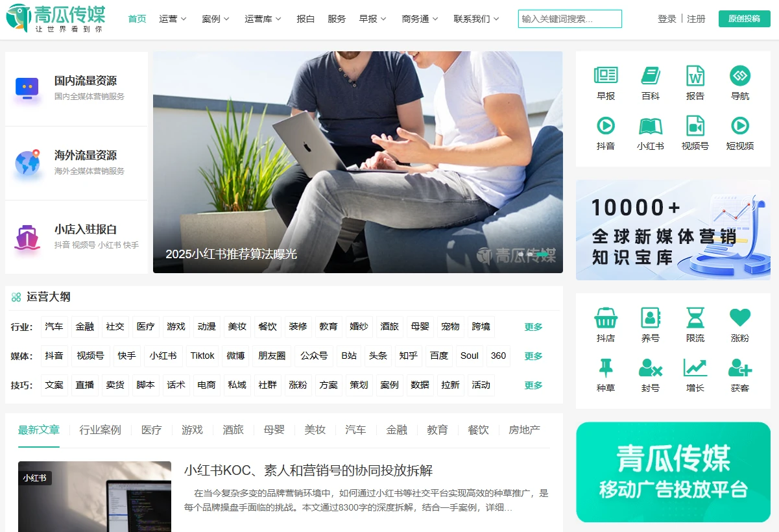Open the 视频号 video icon

pos(695,126)
